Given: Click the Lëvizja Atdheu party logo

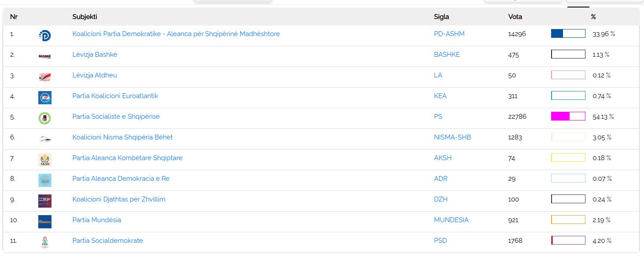Looking at the screenshot, I should [44, 77].
